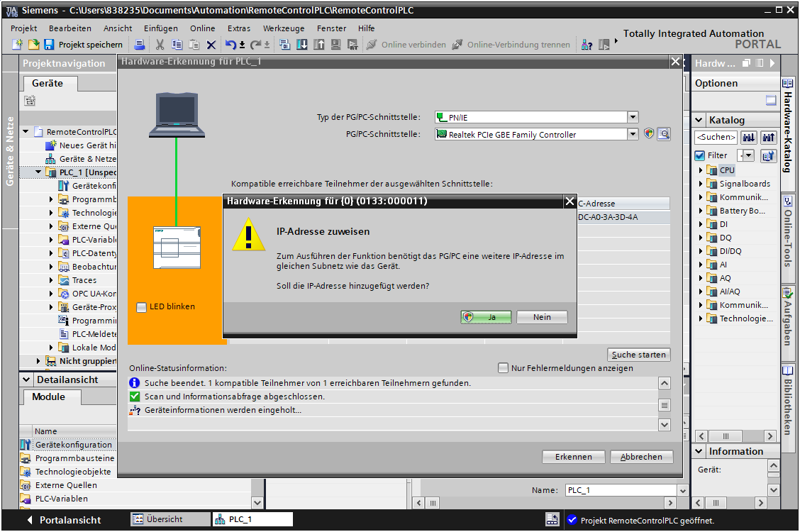Image resolution: width=800 pixels, height=532 pixels.
Task: Open the Hilfe menu
Action: pos(367,28)
